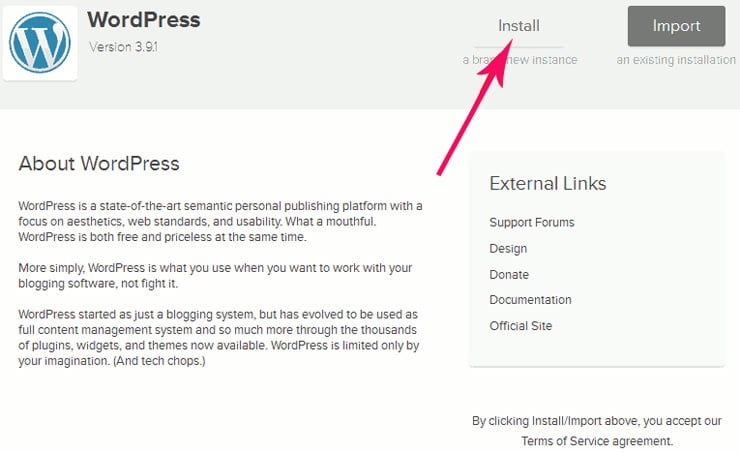Viewport: 740px width, 453px height.
Task: Click the About WordPress heading
Action: click(x=99, y=164)
